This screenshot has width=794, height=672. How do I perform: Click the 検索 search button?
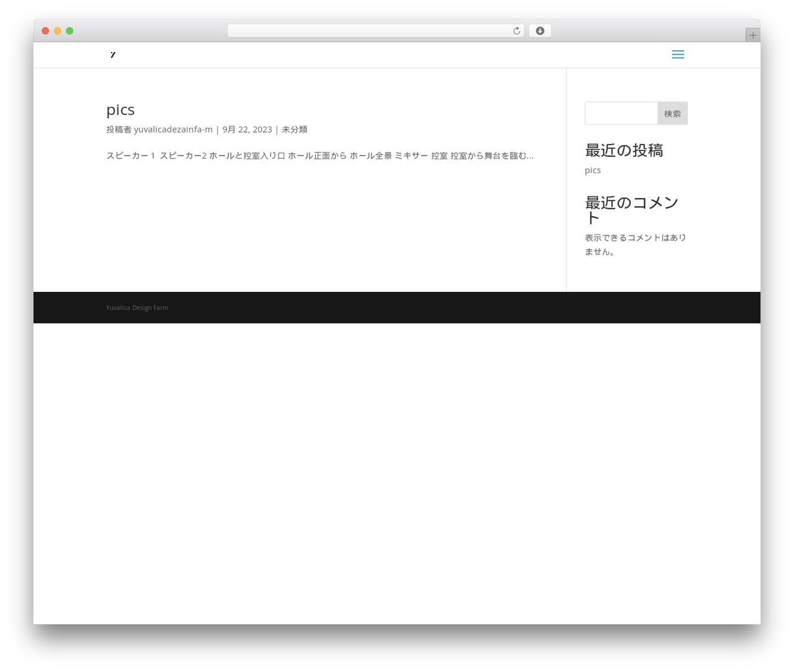tap(672, 113)
